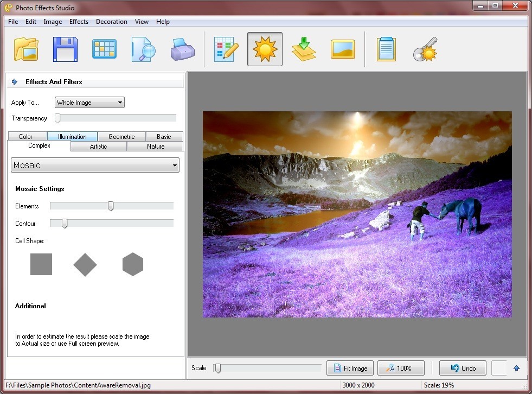Image resolution: width=532 pixels, height=394 pixels.
Task: Apply effect using green arrow layers icon
Action: click(x=304, y=48)
